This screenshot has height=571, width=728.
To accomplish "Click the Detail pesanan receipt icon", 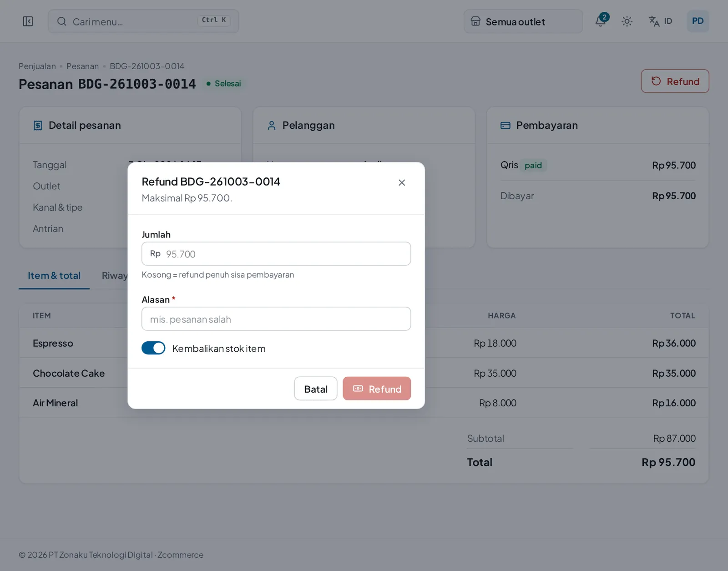I will pyautogui.click(x=38, y=126).
